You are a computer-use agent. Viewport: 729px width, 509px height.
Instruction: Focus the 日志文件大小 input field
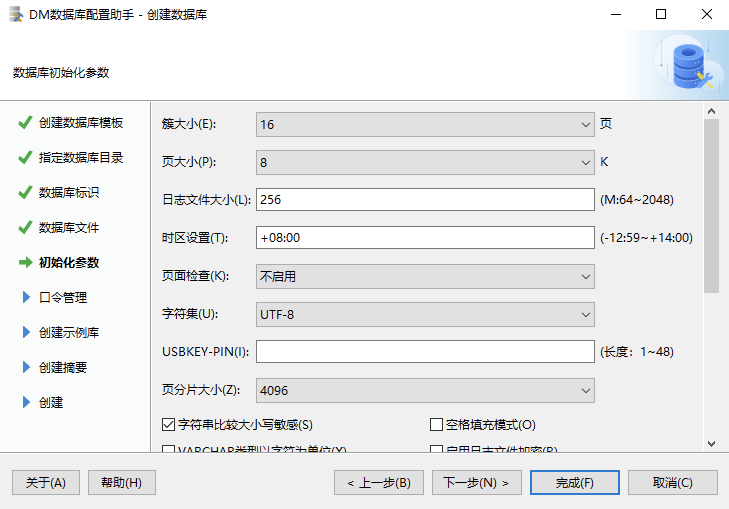[x=425, y=199]
